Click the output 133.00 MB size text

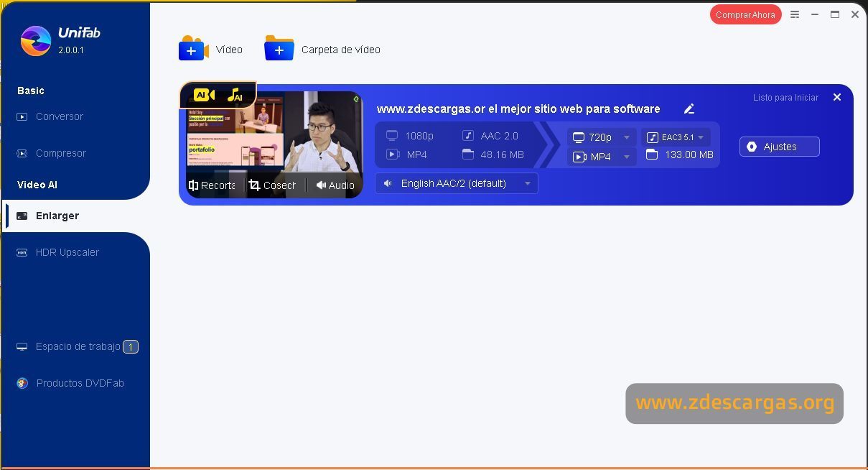689,155
